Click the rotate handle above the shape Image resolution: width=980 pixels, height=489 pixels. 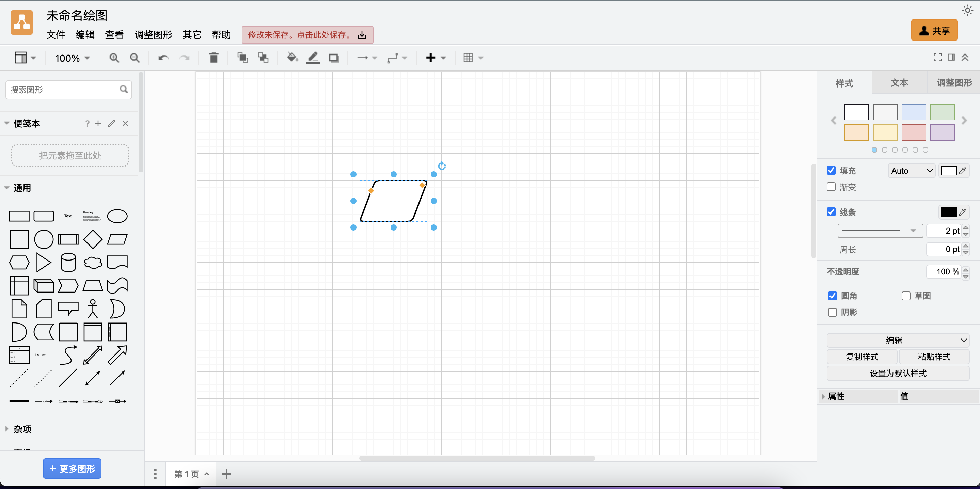(442, 166)
